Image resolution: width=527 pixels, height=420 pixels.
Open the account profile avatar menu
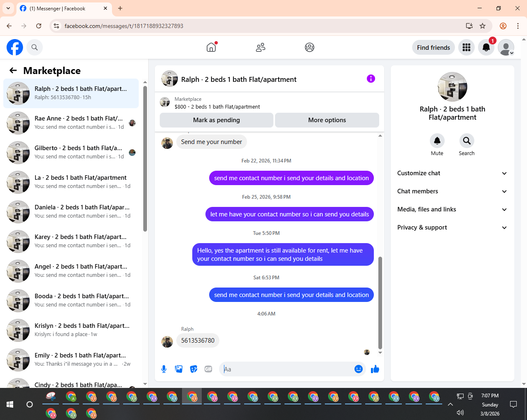506,47
